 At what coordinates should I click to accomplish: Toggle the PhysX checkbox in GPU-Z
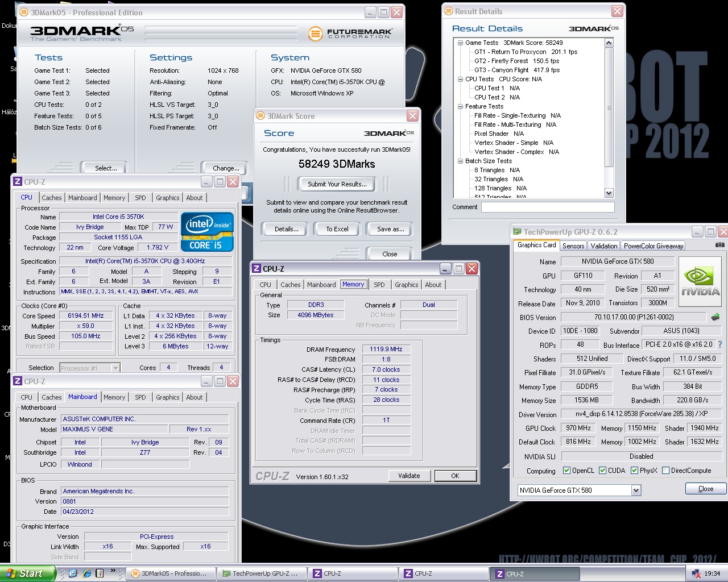pyautogui.click(x=634, y=471)
